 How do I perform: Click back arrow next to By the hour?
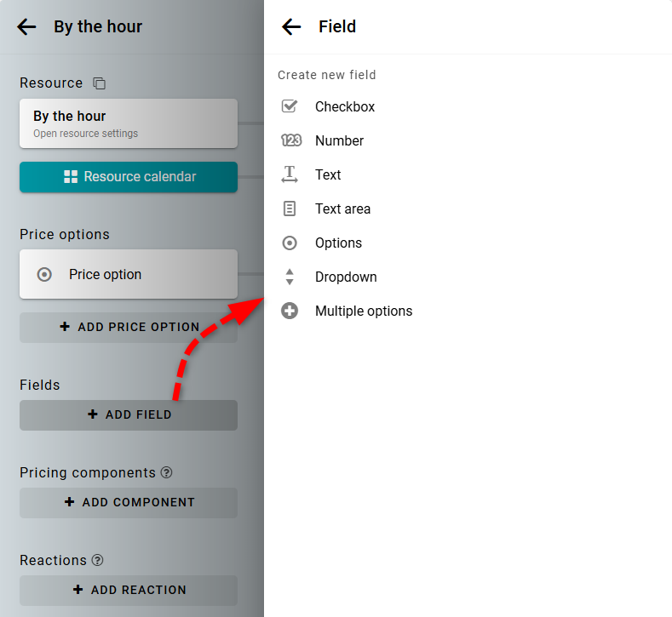(x=26, y=27)
